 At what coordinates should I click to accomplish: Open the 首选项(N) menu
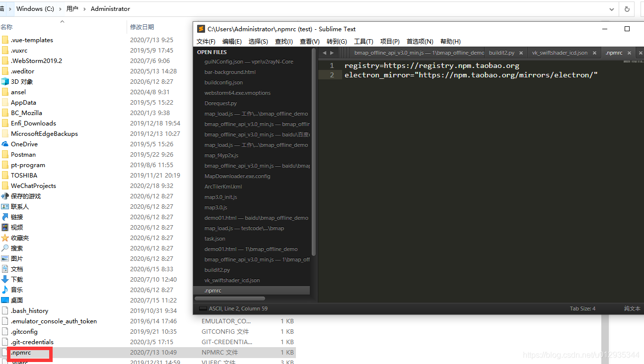point(420,42)
